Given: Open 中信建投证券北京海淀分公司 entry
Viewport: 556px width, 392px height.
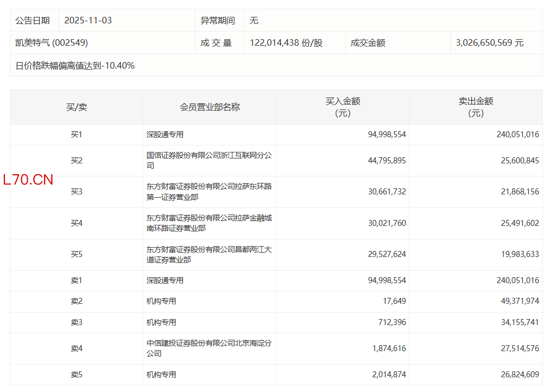Looking at the screenshot, I should tap(209, 348).
